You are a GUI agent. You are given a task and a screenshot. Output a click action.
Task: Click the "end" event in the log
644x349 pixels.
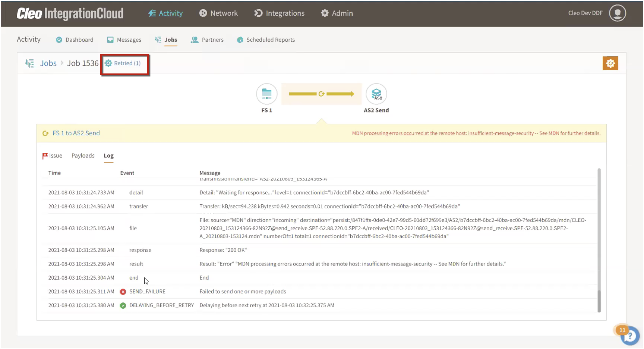pos(134,278)
